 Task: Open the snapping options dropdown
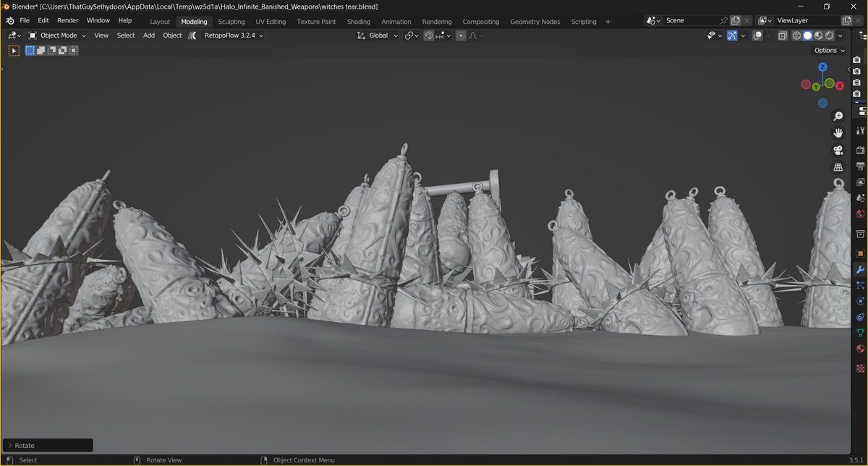(x=443, y=35)
